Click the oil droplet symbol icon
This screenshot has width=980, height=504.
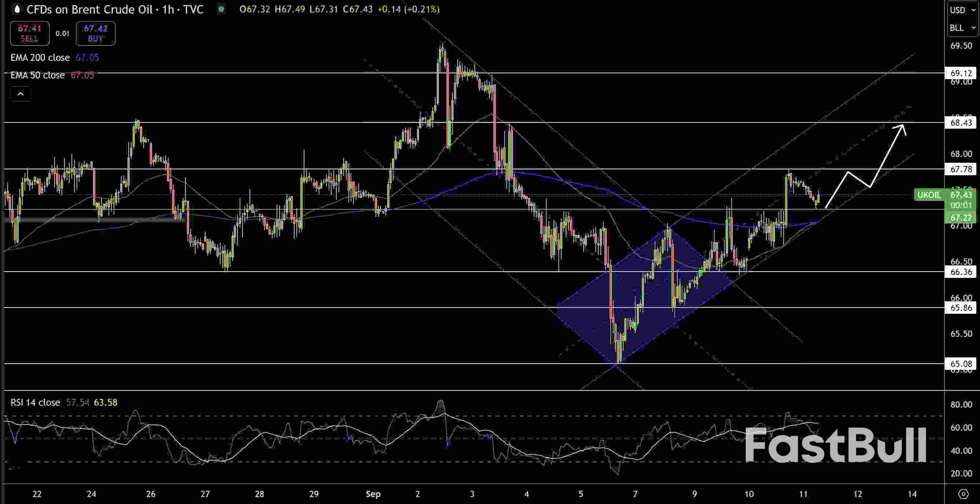click(x=17, y=10)
